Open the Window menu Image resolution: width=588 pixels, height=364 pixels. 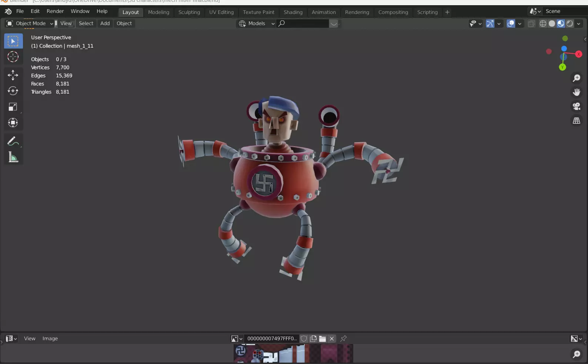[80, 11]
